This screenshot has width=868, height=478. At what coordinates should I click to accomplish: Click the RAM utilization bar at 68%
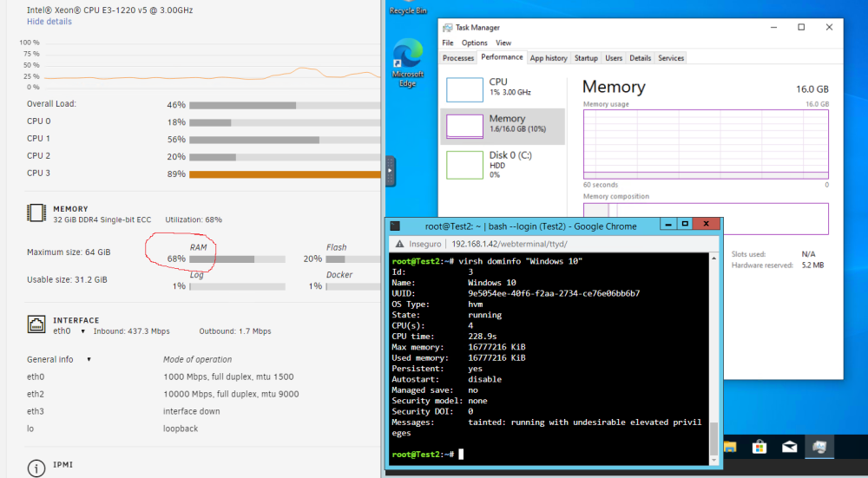pyautogui.click(x=237, y=259)
